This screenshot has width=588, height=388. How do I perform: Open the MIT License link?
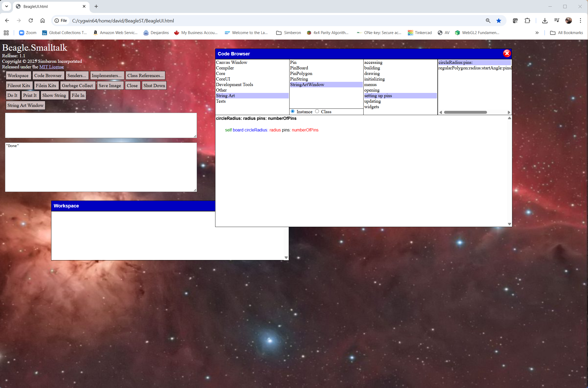click(51, 67)
